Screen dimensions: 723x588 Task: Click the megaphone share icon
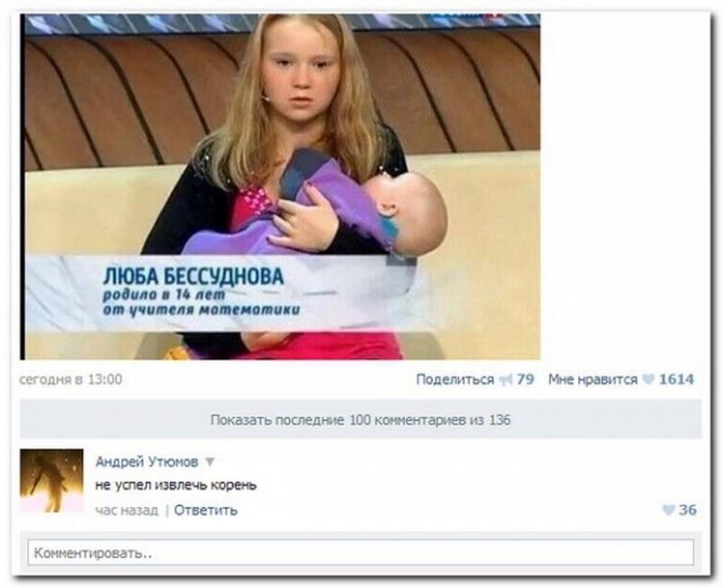[x=506, y=379]
